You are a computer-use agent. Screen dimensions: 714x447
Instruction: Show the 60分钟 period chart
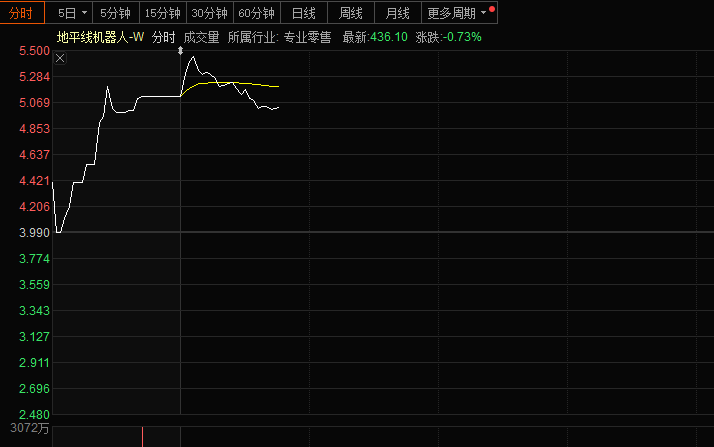pos(256,13)
